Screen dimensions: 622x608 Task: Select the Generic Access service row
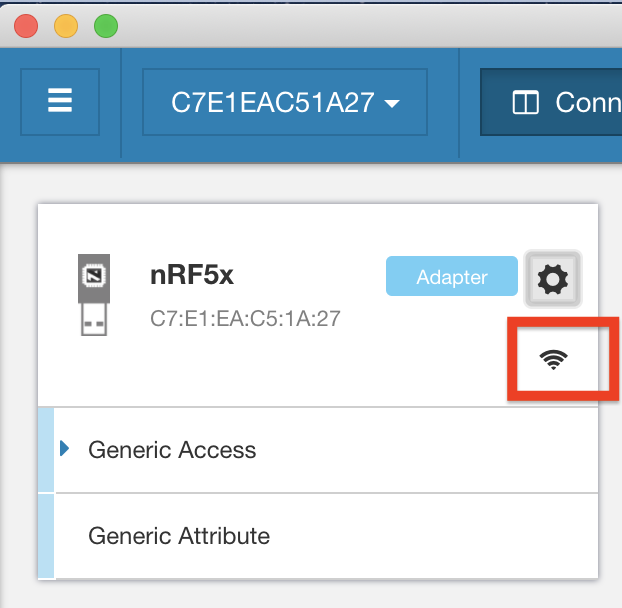(300, 450)
